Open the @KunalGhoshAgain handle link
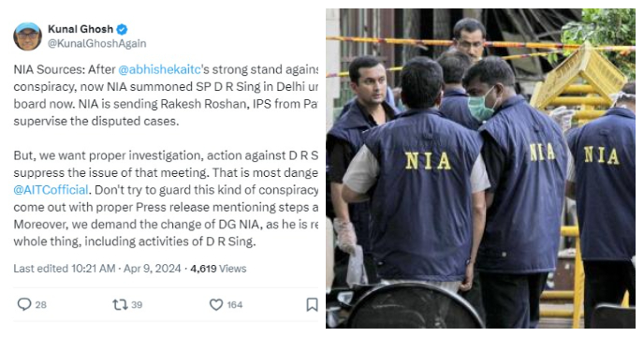 pyautogui.click(x=97, y=44)
